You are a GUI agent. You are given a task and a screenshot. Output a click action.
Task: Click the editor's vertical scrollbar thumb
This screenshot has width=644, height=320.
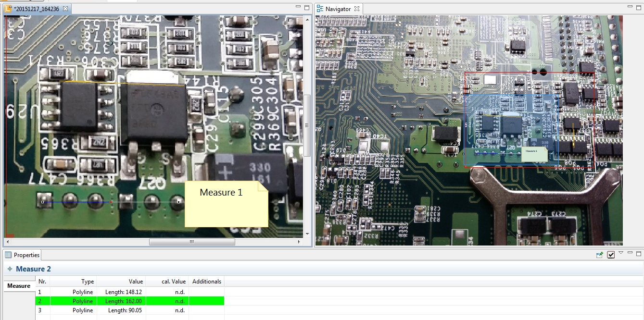point(307,125)
